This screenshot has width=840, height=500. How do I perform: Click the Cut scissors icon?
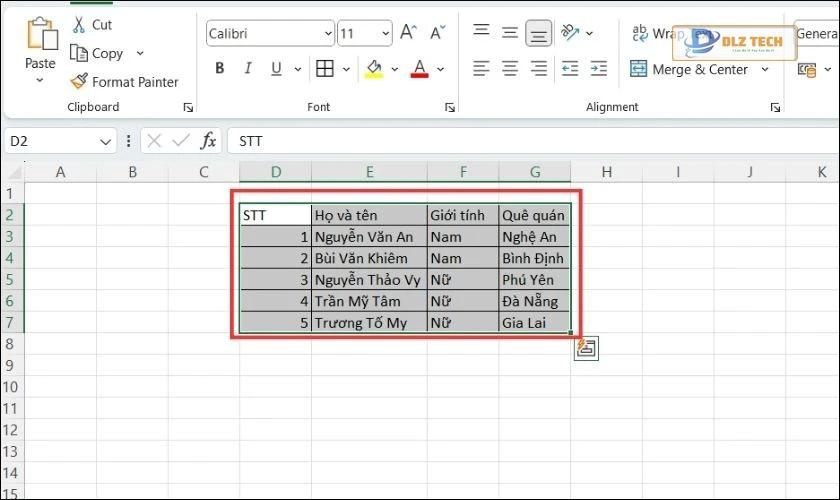point(79,25)
